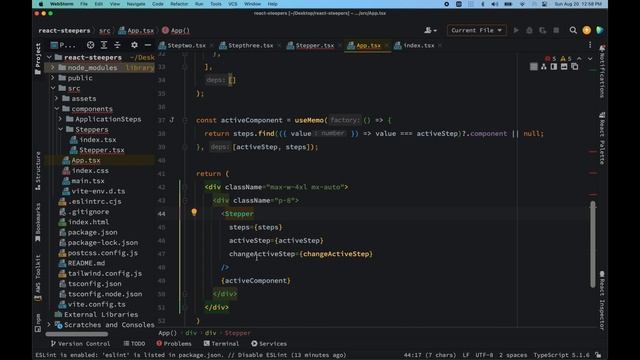Open the TODO tool window
The width and height of the screenshot is (640, 360).
click(134, 344)
